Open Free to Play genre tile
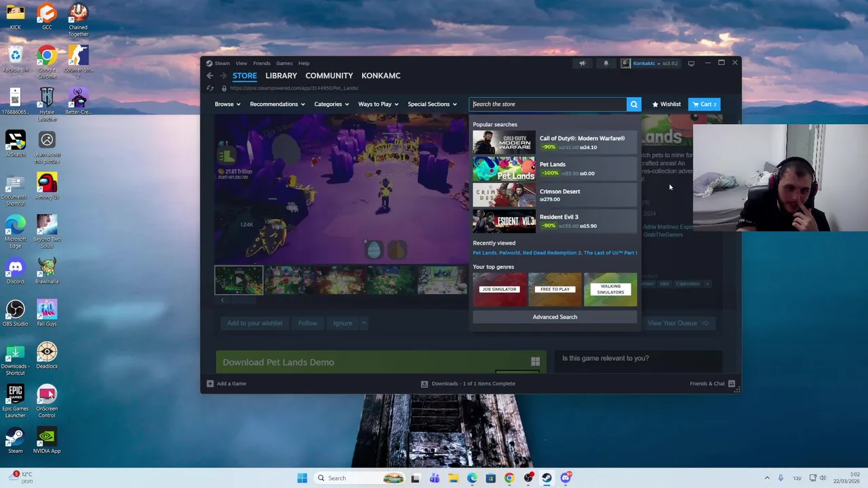The height and width of the screenshot is (488, 868). pyautogui.click(x=555, y=289)
